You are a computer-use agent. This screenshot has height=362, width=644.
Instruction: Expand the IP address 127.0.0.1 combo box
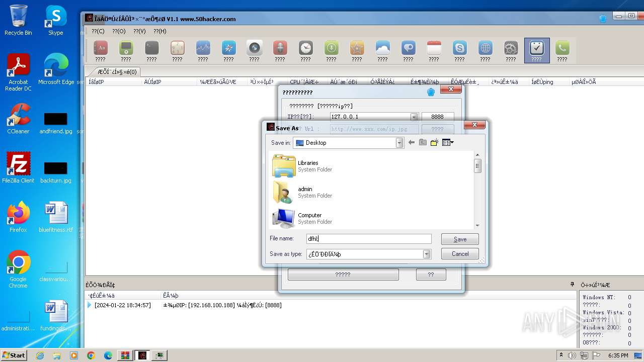pos(414,117)
